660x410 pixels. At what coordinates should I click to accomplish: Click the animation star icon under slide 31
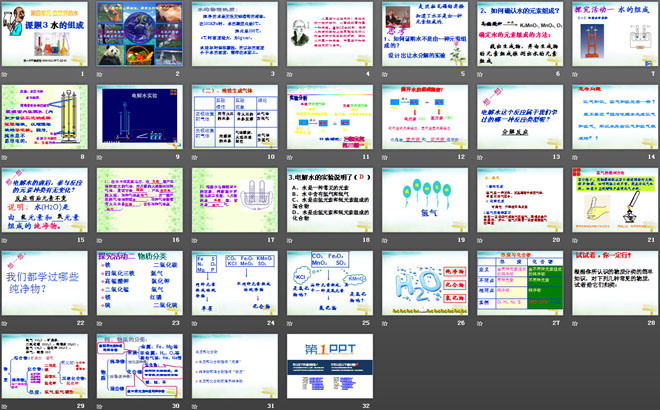tap(195, 406)
